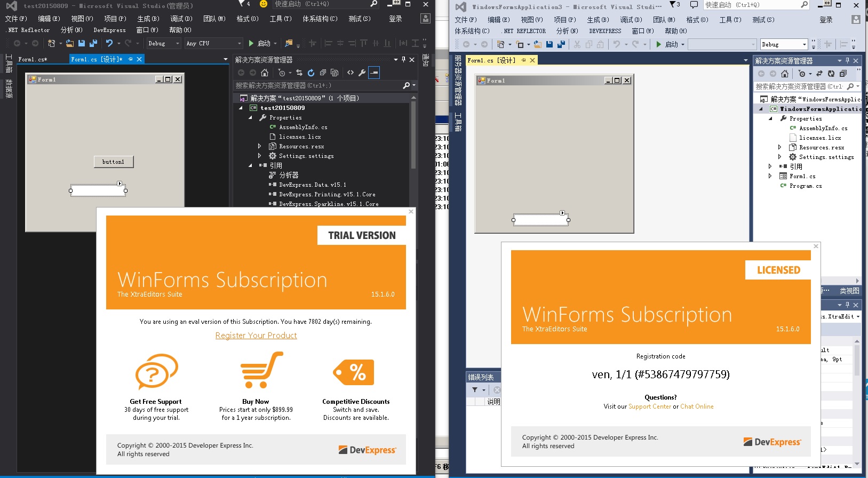The height and width of the screenshot is (478, 868).
Task: Toggle auto-hide pin on right Properties panel
Action: point(847,305)
